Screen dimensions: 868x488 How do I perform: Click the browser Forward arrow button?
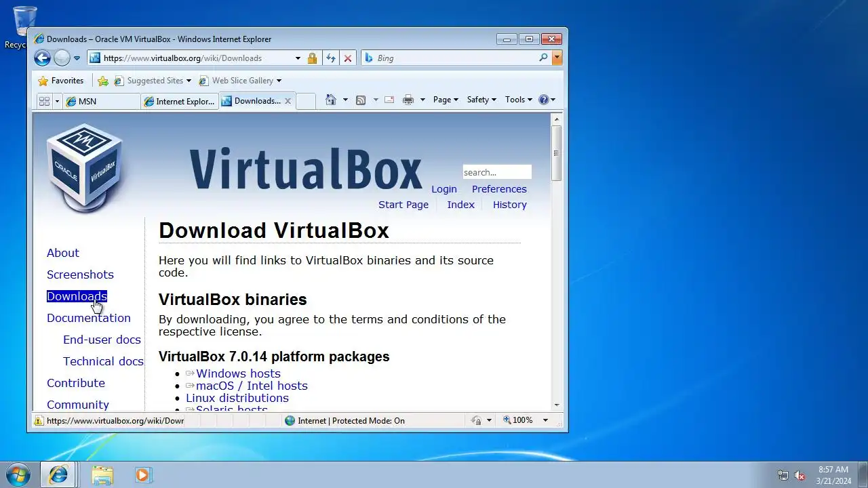pyautogui.click(x=62, y=58)
